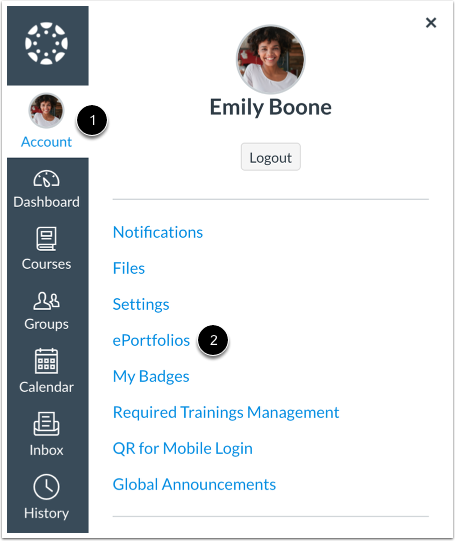Close the account tray with X
Screen dimensions: 455x541
[x=431, y=23]
